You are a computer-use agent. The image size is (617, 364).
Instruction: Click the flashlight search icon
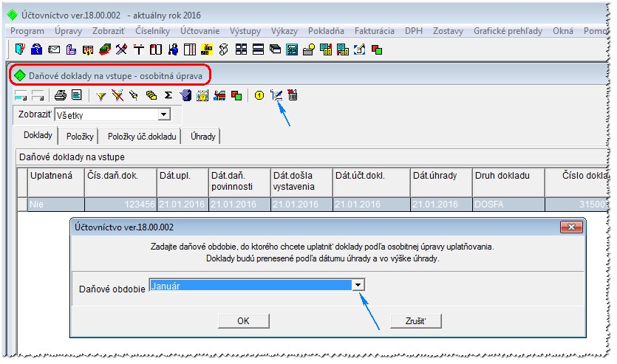[x=134, y=95]
